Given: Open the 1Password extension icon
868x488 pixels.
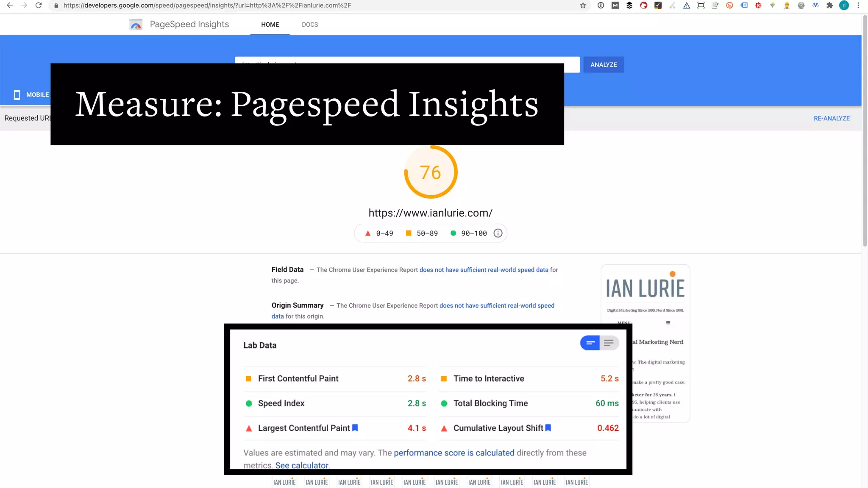Looking at the screenshot, I should (x=601, y=6).
